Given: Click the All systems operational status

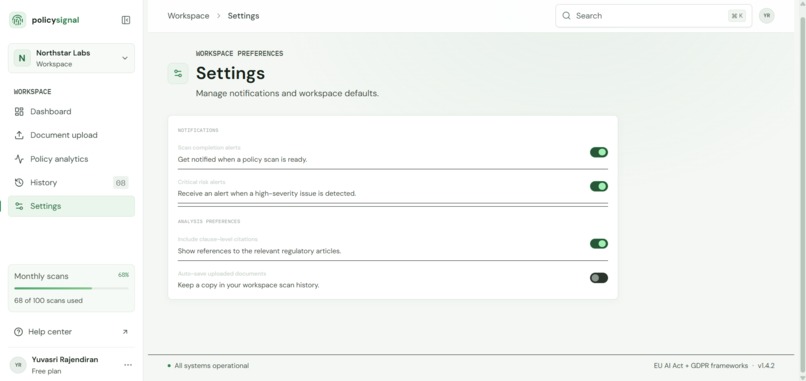Looking at the screenshot, I should click(x=212, y=366).
